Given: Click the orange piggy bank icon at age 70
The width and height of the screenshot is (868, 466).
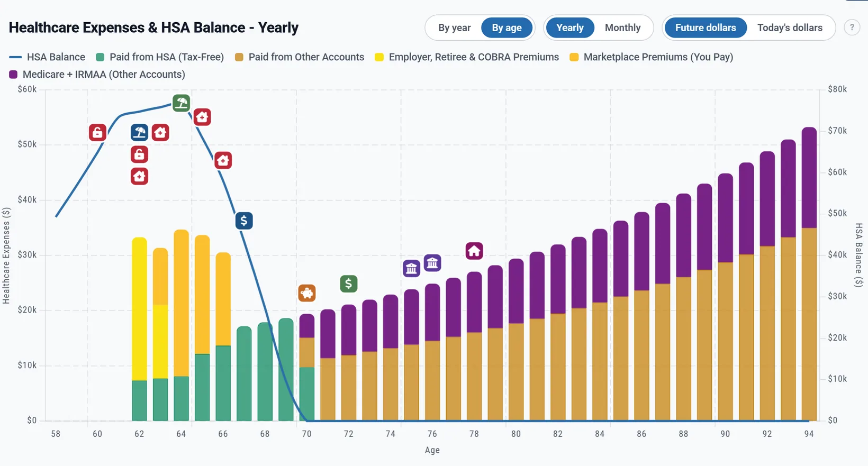Looking at the screenshot, I should coord(307,293).
